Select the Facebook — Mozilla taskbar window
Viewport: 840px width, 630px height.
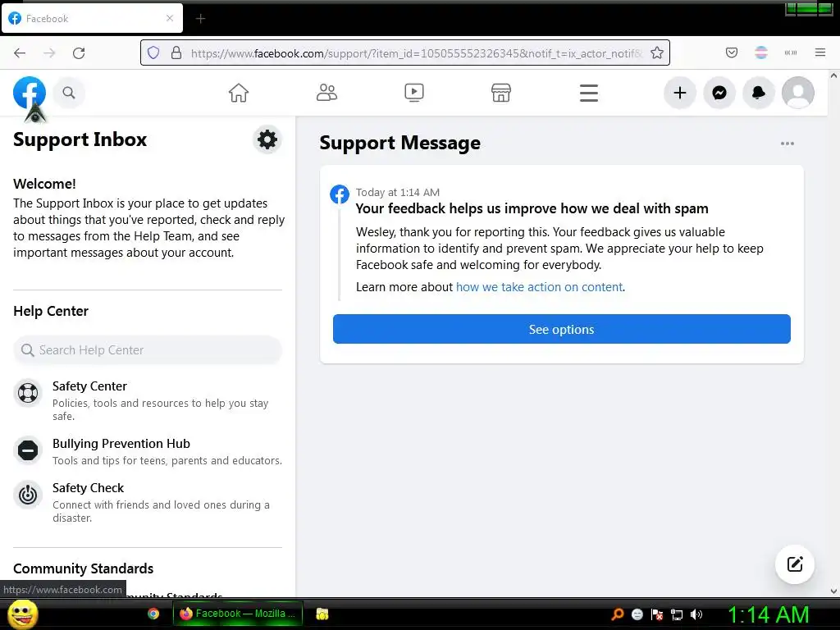pos(238,614)
